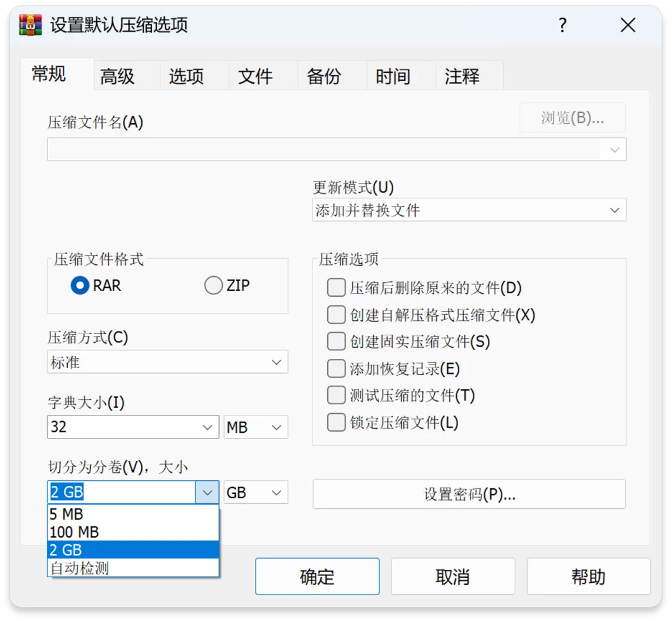Enable 压缩后删除原来的文件 checkbox
Screen dimensions: 672x622
pos(337,288)
